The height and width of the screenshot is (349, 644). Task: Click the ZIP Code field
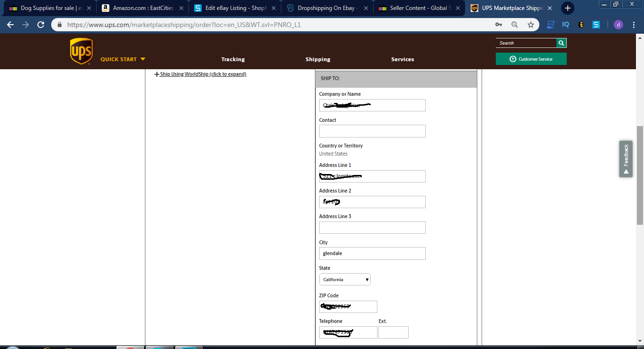point(348,307)
